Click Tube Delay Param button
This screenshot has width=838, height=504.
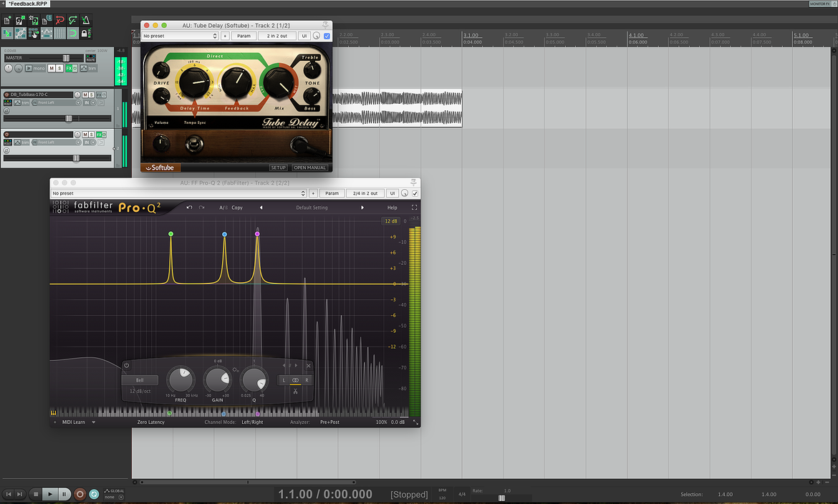[x=244, y=36]
